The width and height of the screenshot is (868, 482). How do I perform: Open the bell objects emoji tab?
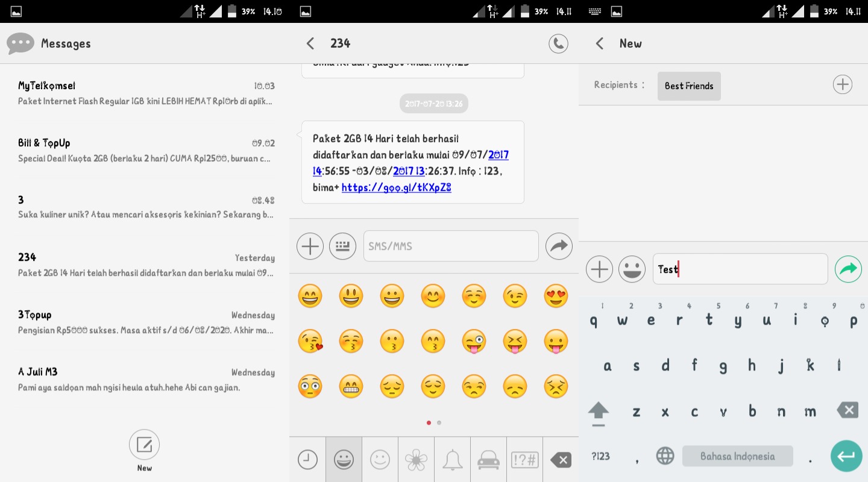coord(452,460)
